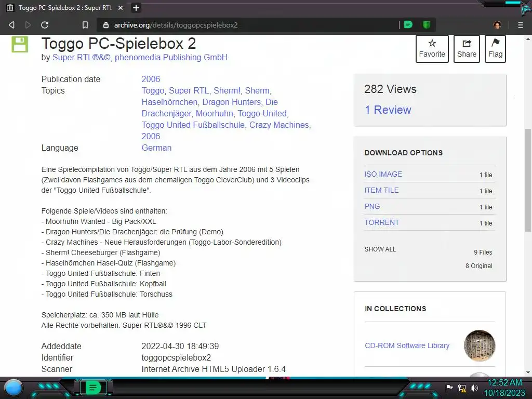Open the browser hamburger menu

(x=521, y=25)
